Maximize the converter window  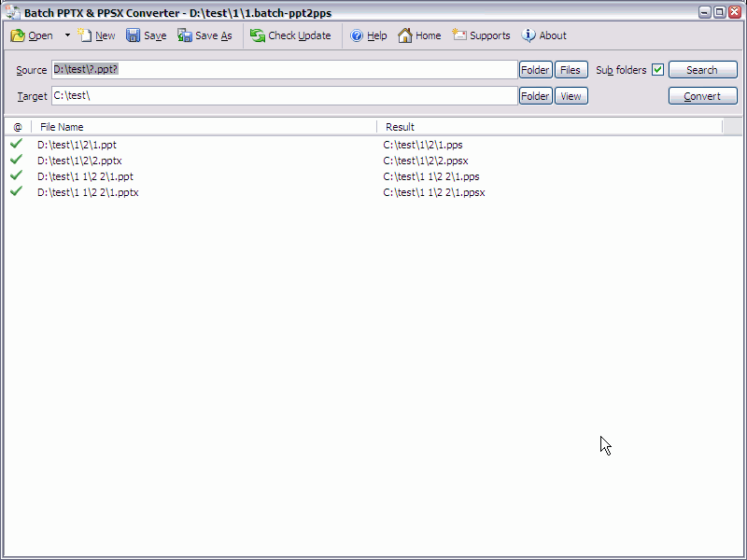coord(720,12)
